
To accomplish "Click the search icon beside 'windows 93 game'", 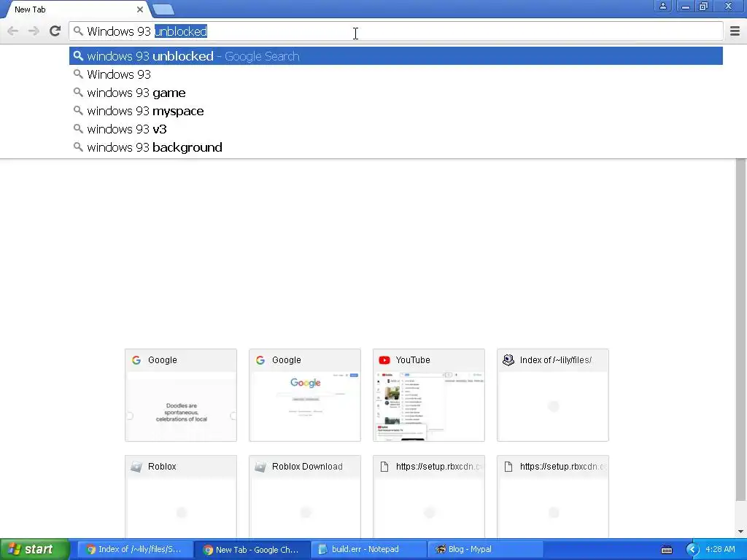I will tap(78, 93).
